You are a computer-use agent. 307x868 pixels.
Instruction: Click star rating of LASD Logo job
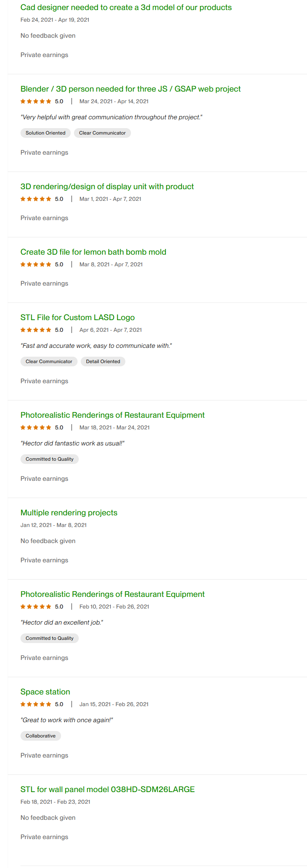point(36,330)
